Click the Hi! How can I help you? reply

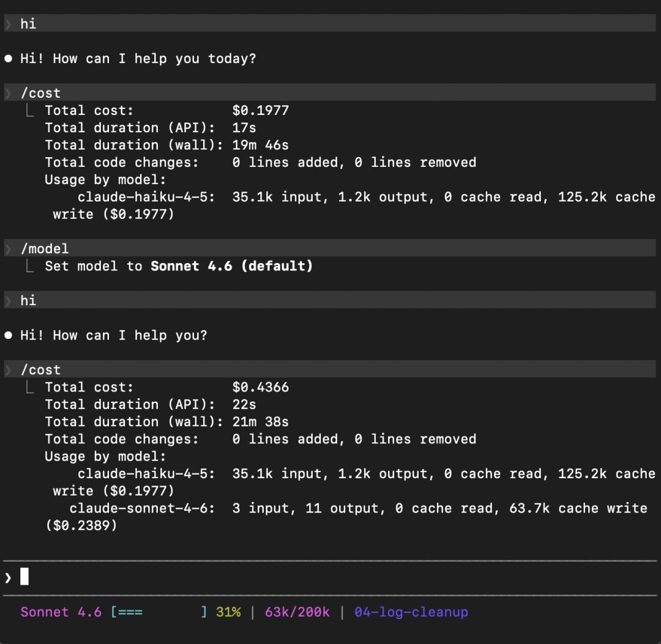click(x=114, y=335)
